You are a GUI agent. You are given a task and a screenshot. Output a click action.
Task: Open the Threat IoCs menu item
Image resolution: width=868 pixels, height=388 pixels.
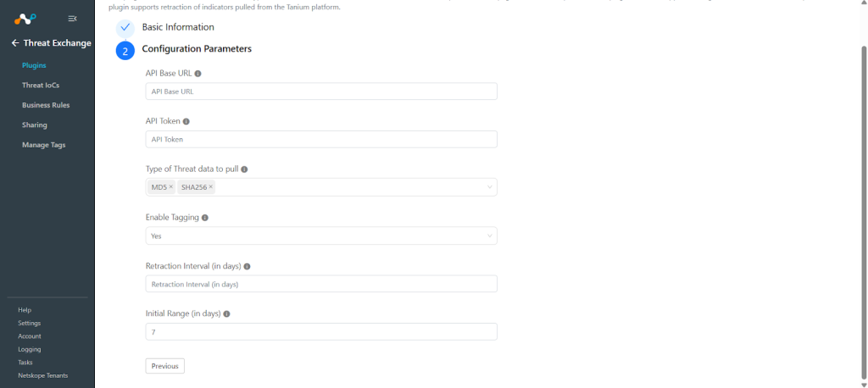[x=41, y=86]
